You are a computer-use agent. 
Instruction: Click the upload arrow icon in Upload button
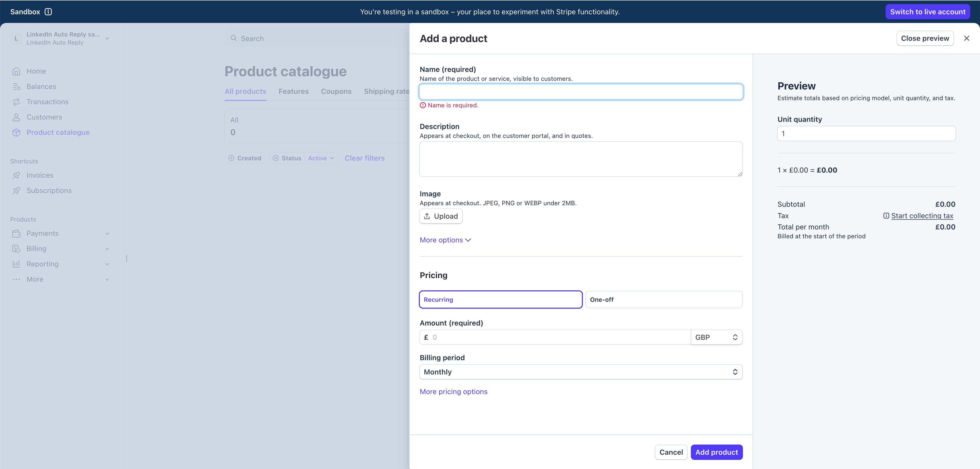point(427,216)
